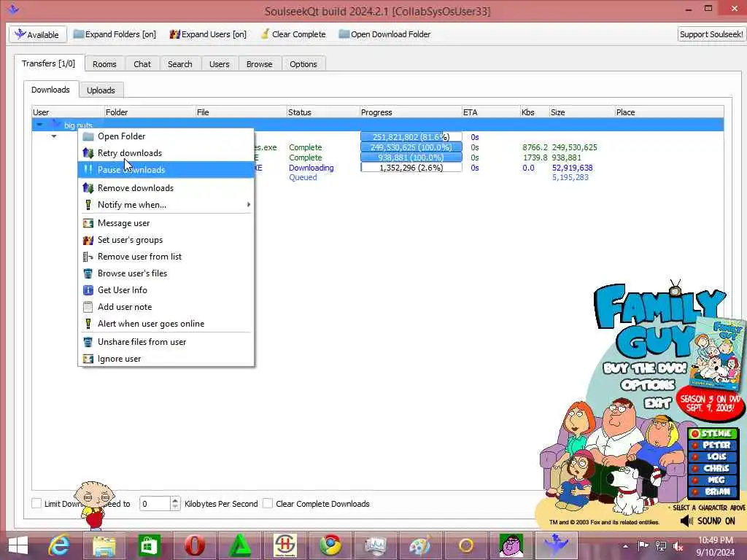Open the Available status dropdown
Viewport: 747px width, 560px height.
[x=37, y=34]
